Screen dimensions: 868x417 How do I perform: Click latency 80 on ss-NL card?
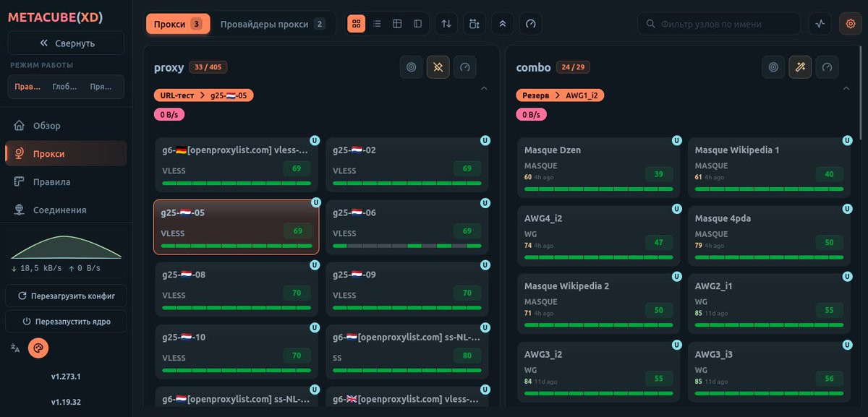pos(467,356)
